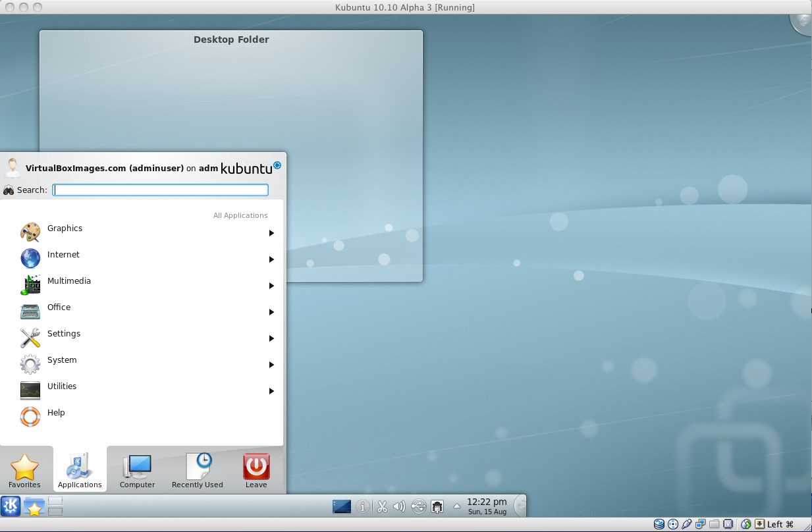Click the VirtualBox optical disc status icon

pos(673,524)
